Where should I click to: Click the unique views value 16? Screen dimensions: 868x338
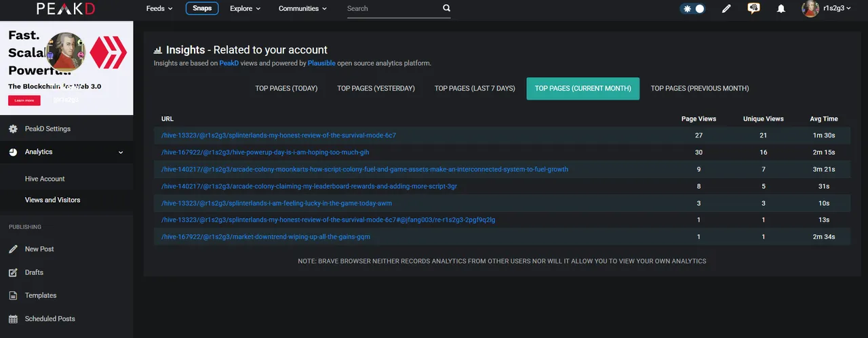point(763,152)
